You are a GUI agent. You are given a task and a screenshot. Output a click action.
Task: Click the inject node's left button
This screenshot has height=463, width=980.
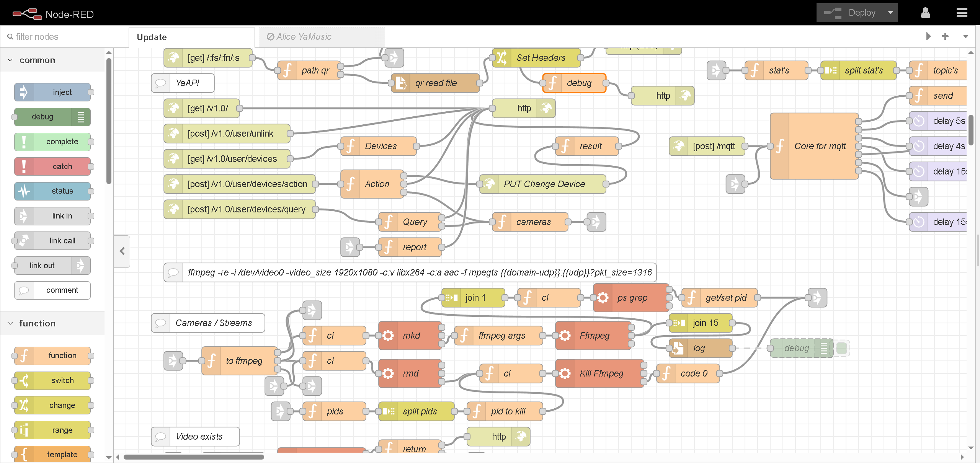pyautogui.click(x=24, y=92)
